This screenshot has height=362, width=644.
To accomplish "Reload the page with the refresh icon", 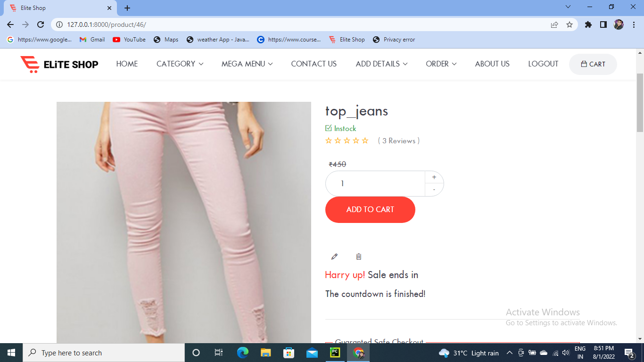I will [x=41, y=25].
